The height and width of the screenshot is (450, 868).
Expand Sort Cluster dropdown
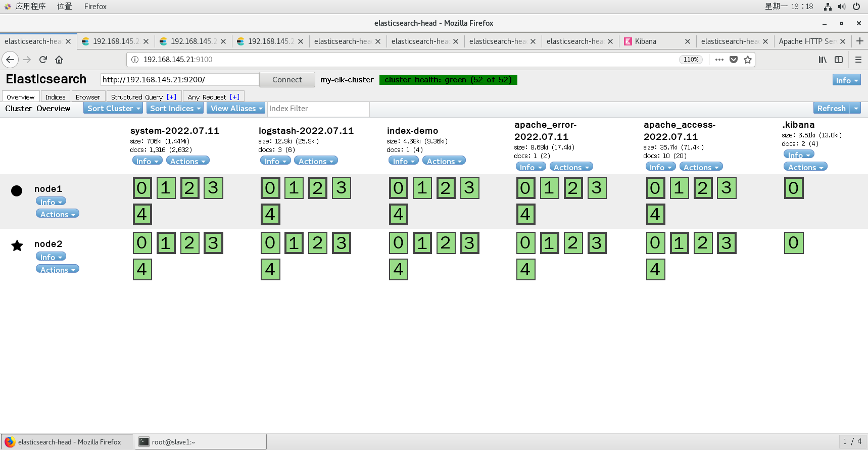point(114,108)
